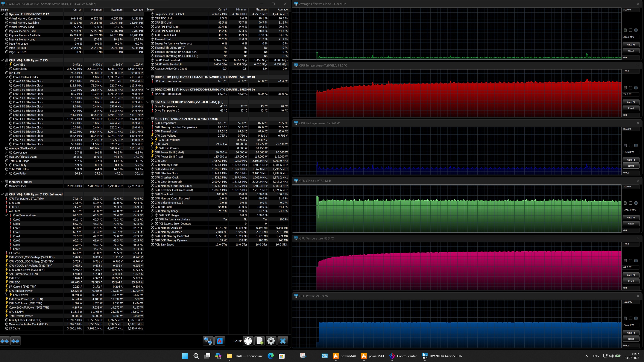Edit the 150.000 maximum field of GPU Power graph
The width and height of the screenshot is (644, 362).
coord(631,302)
